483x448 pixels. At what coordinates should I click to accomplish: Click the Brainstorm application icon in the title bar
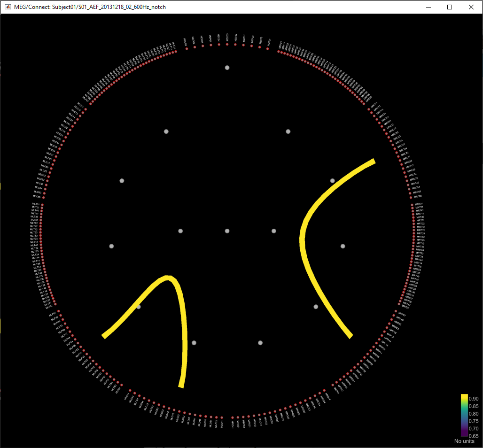pyautogui.click(x=7, y=7)
